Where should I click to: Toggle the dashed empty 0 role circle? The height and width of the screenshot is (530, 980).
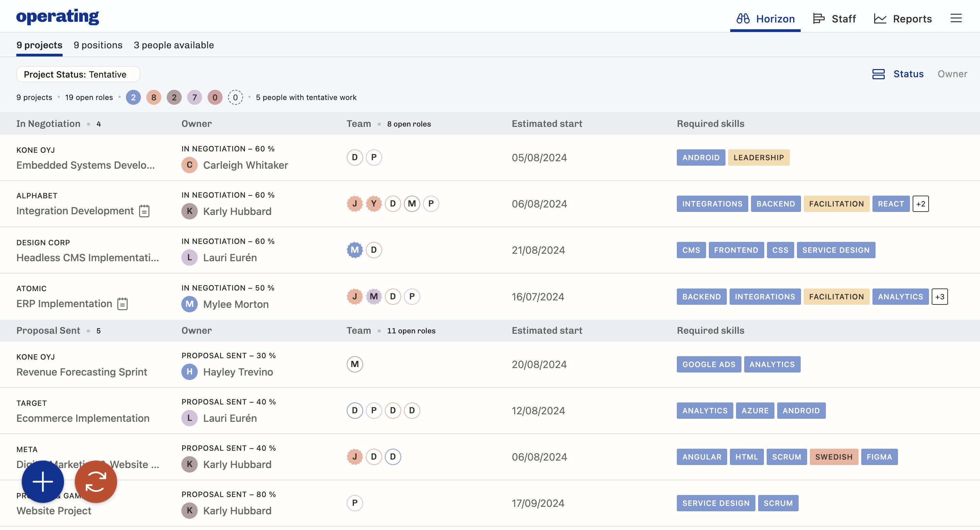(x=235, y=97)
